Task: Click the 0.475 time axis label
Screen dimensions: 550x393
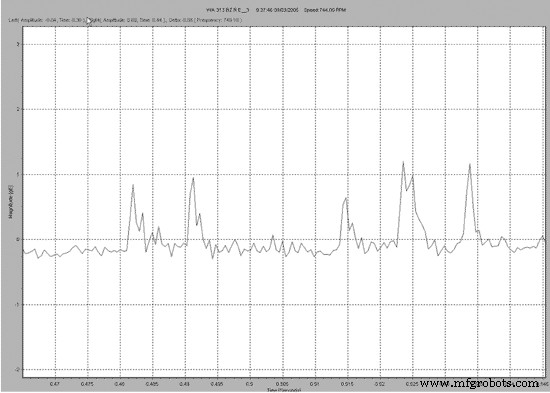Action: pos(87,384)
